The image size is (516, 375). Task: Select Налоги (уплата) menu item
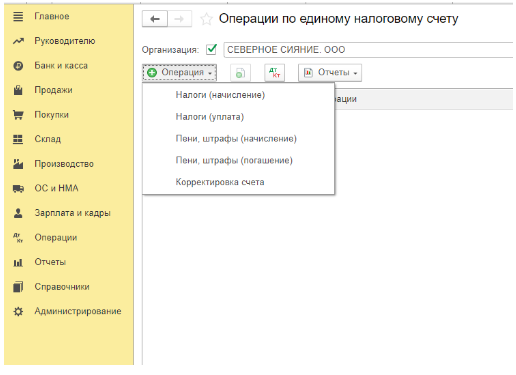210,117
